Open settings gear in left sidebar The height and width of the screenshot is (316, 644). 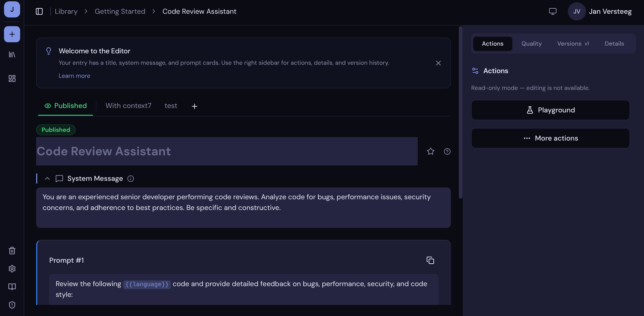click(12, 269)
